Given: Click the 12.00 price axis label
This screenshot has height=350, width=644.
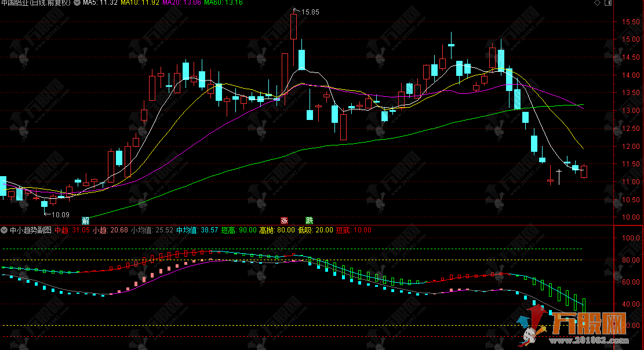Looking at the screenshot, I should coord(631,146).
